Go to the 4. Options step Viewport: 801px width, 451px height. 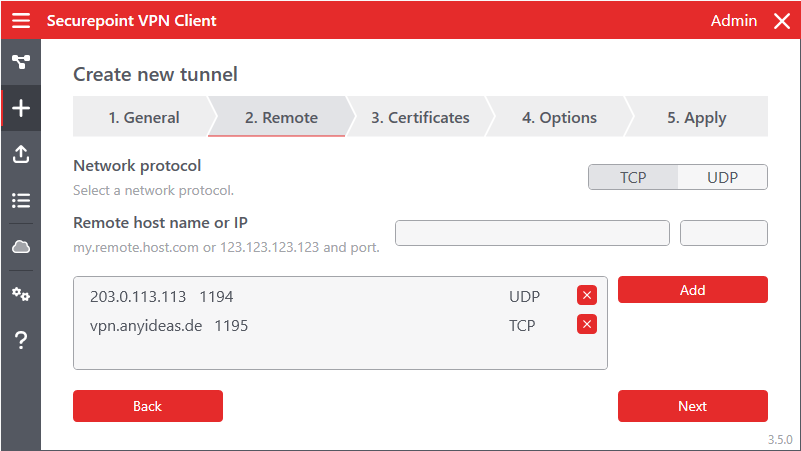click(x=559, y=117)
